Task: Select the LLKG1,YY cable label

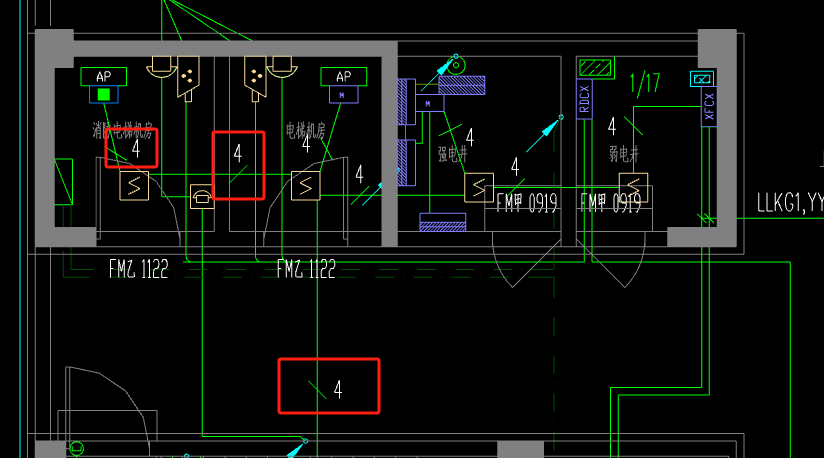Action: coord(790,203)
